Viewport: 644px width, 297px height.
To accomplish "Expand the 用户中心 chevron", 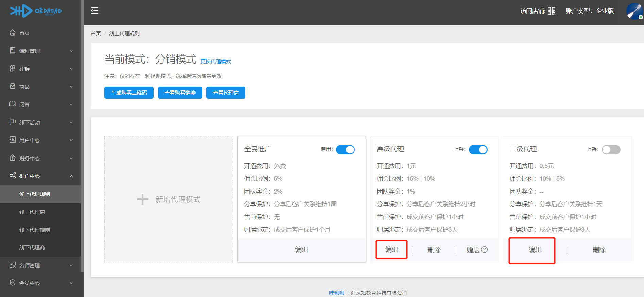I will click(71, 140).
